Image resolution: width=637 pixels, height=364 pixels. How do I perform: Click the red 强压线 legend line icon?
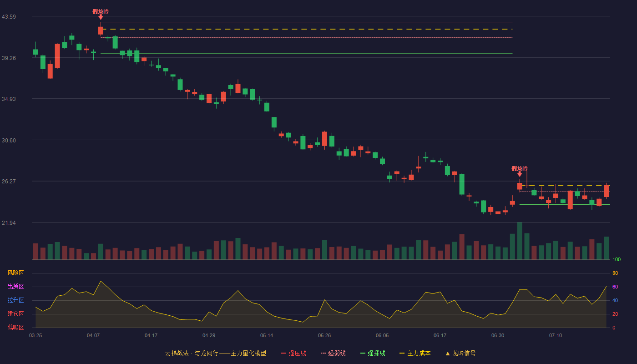283,353
